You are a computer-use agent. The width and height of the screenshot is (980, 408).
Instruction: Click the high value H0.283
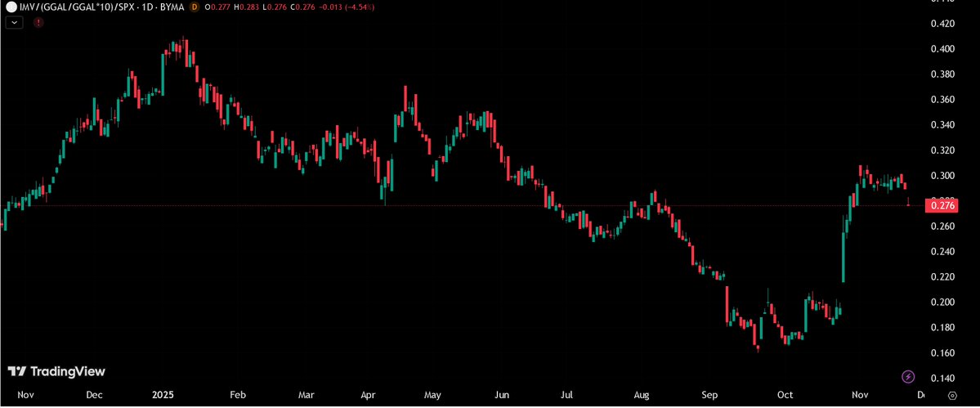[x=247, y=7]
